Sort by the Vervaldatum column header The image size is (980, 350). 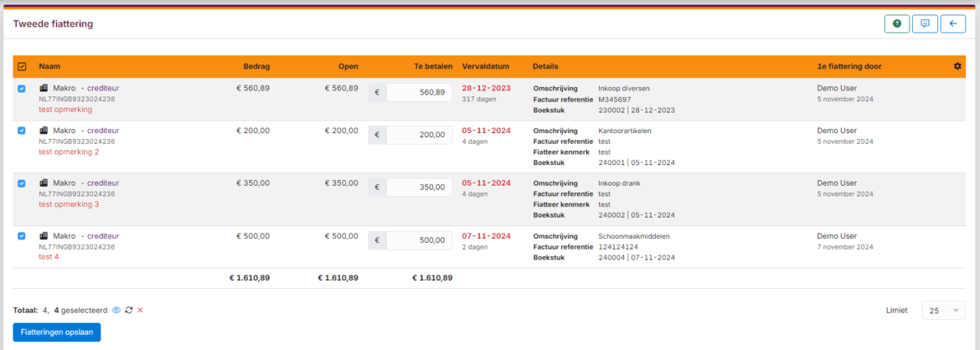coord(486,66)
